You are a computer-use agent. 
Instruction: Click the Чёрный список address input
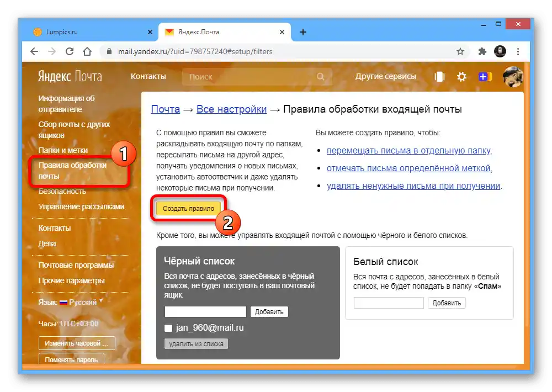pos(205,312)
